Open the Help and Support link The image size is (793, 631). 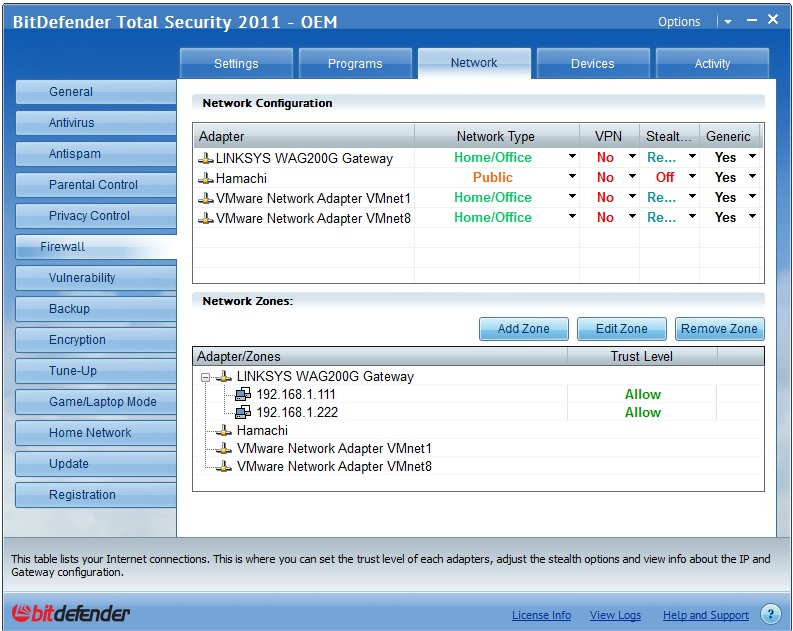(x=706, y=615)
